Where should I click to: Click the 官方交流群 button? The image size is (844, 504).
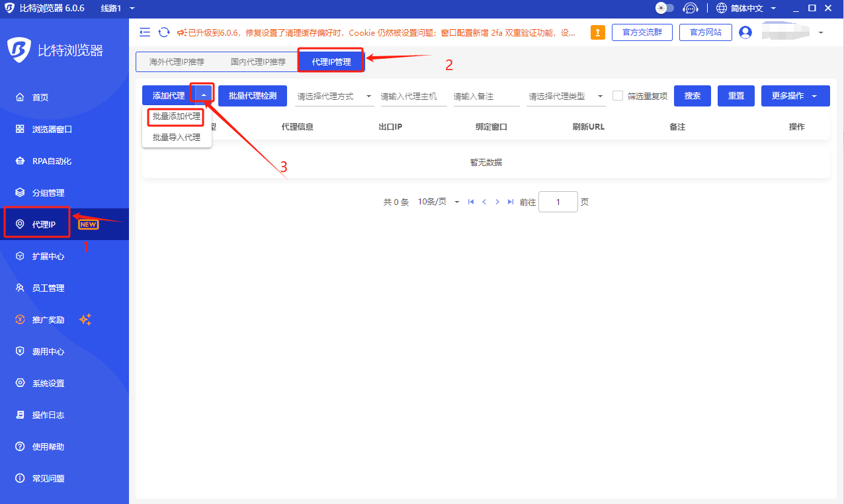coord(642,32)
